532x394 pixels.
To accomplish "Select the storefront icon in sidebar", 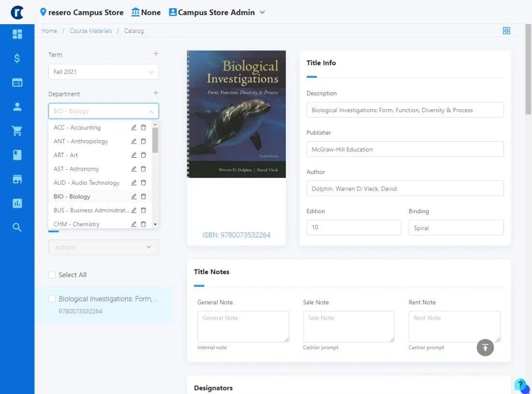I will tap(16, 179).
